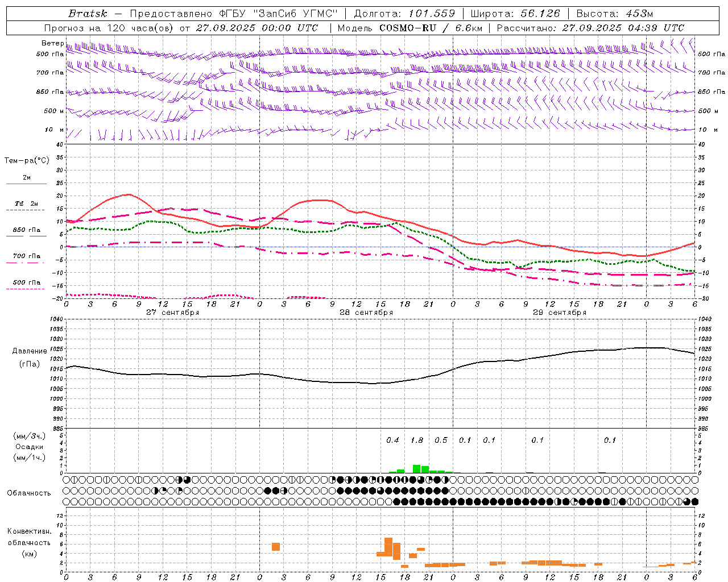Select the (мм/3ч.) units label

(x=29, y=436)
